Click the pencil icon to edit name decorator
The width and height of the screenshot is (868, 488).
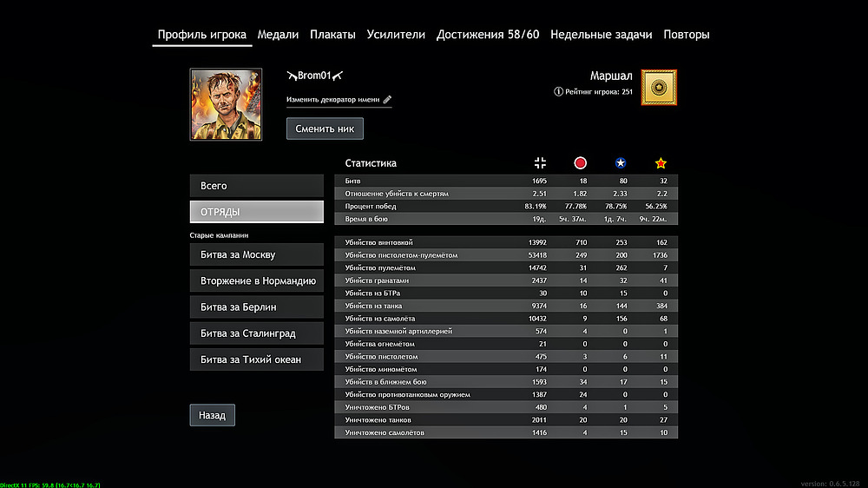387,100
